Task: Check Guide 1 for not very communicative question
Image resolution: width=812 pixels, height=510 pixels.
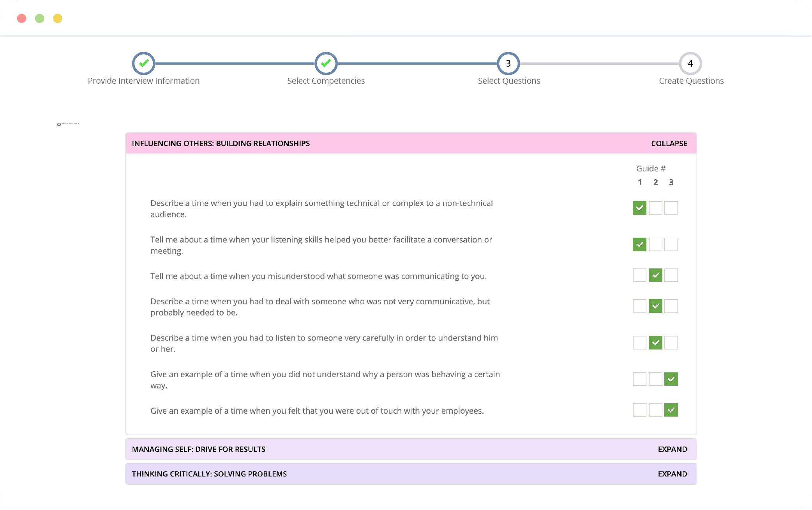Action: click(639, 306)
